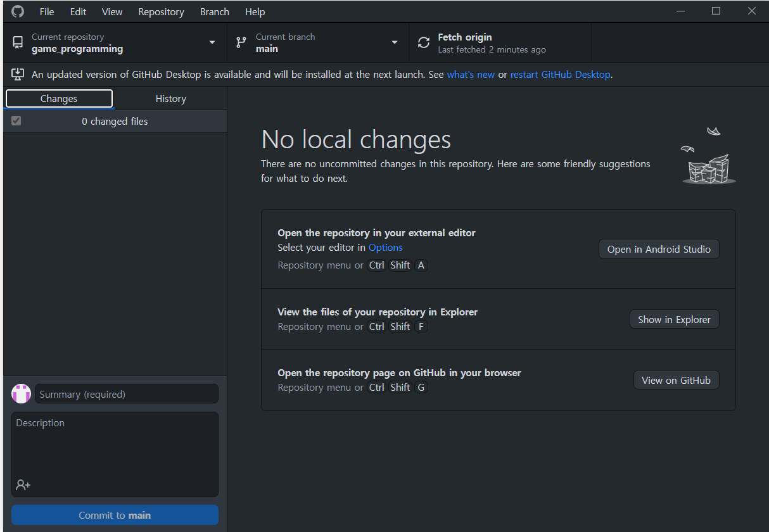769x532 pixels.
Task: Click Commit to main button
Action: pyautogui.click(x=115, y=515)
